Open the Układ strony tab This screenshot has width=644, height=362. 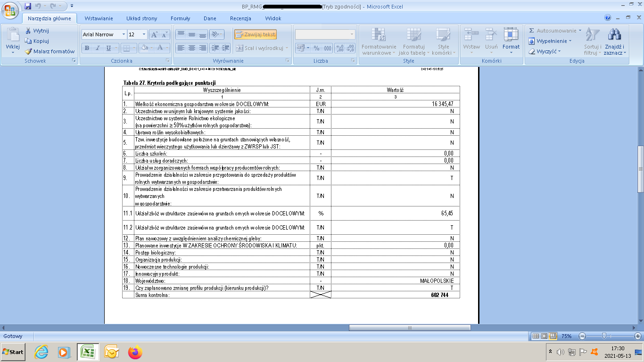pyautogui.click(x=142, y=18)
